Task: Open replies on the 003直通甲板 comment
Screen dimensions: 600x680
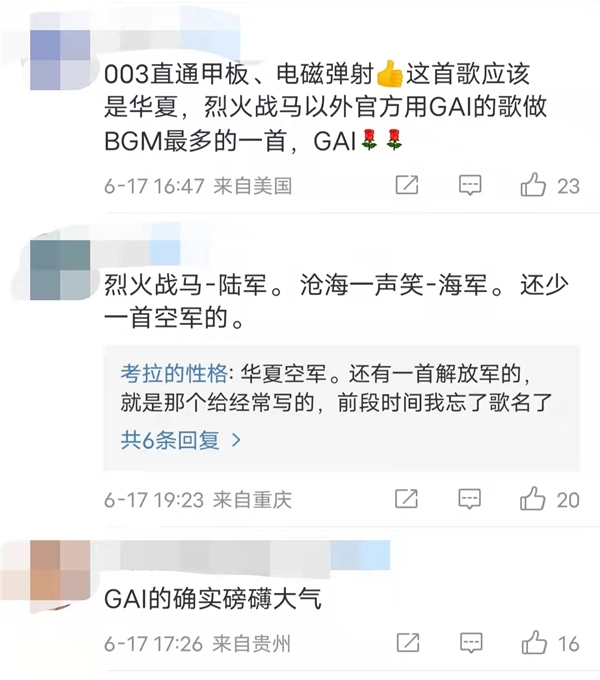Action: click(470, 185)
